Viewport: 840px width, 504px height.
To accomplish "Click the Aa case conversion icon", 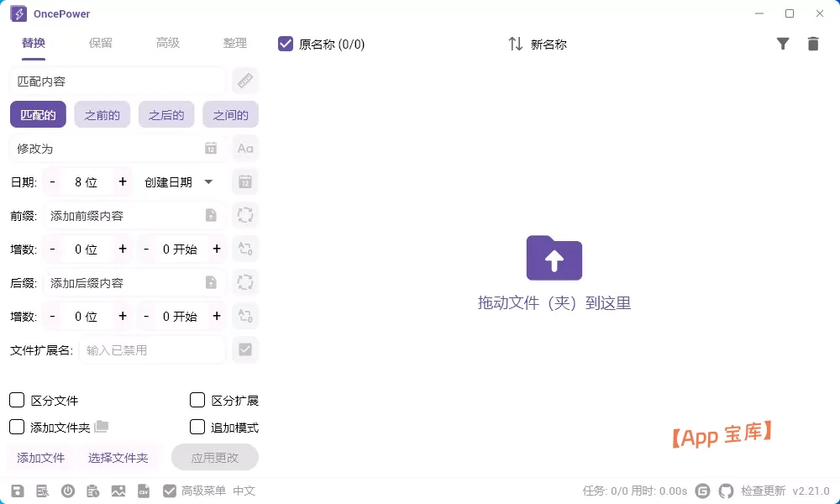I will [x=244, y=148].
